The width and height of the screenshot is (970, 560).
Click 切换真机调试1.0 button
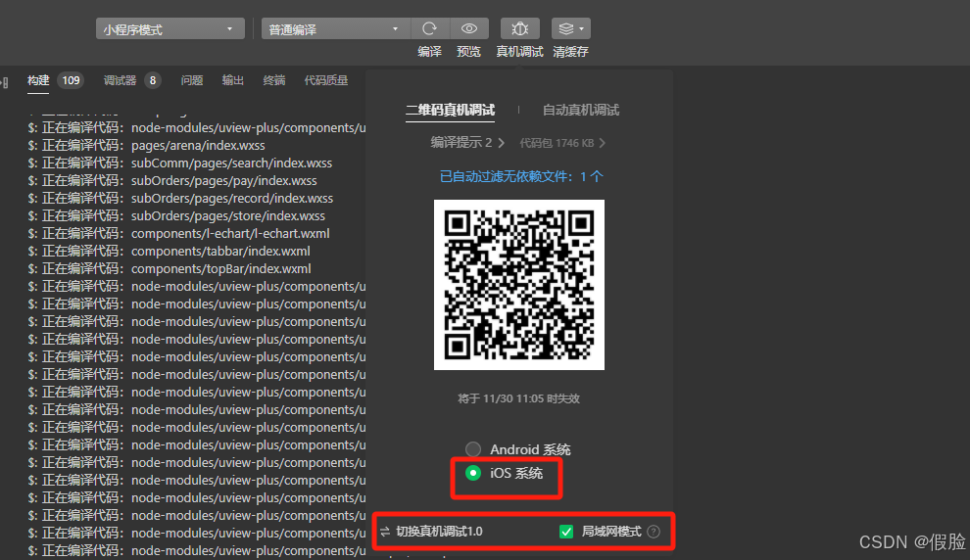(x=439, y=532)
